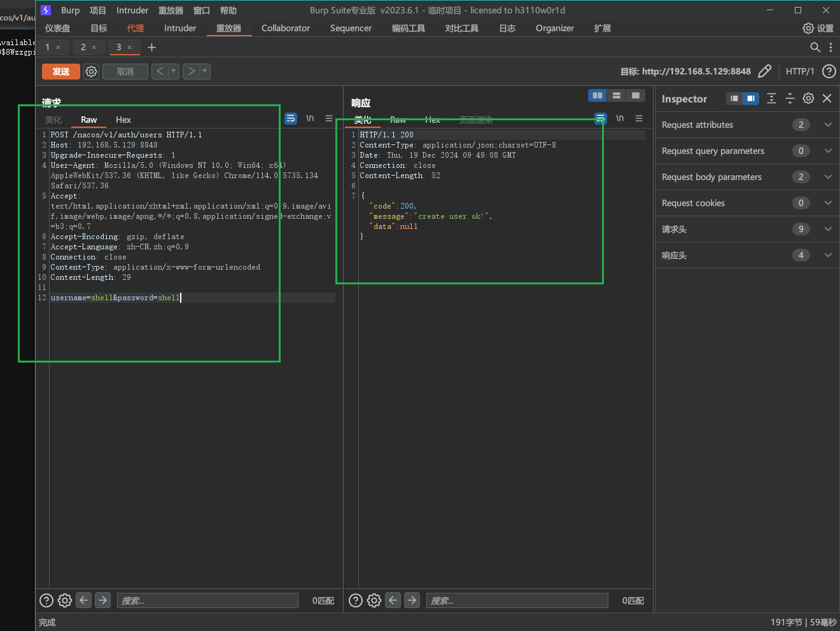840x631 pixels.
Task: Set Inspector to right-docked layout
Action: pos(751,99)
